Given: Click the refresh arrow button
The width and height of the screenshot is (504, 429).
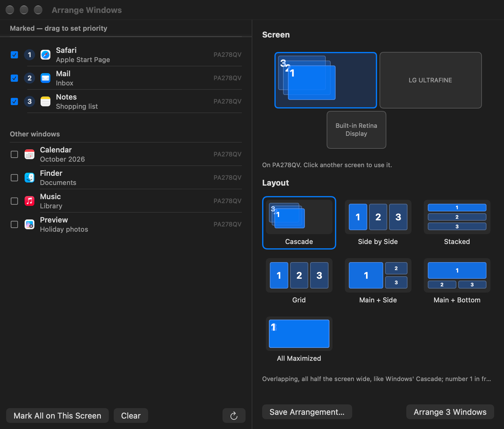Looking at the screenshot, I should pos(234,416).
